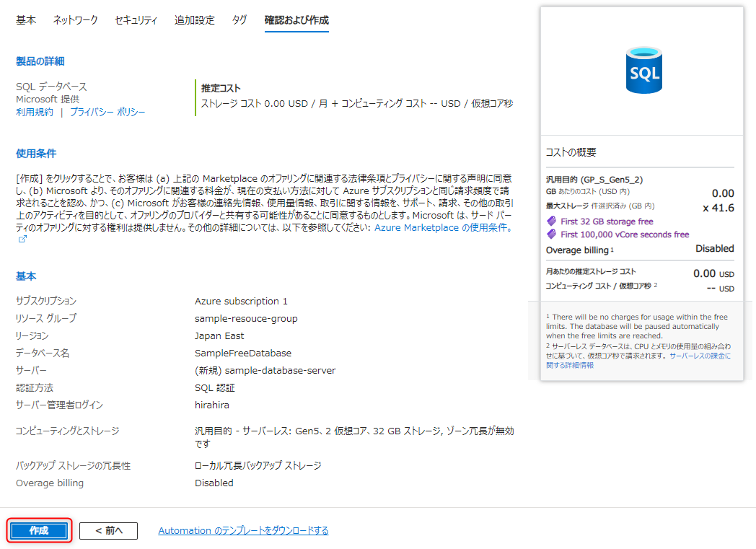Click the SQL database icon
This screenshot has height=549, width=756.
coord(644,70)
